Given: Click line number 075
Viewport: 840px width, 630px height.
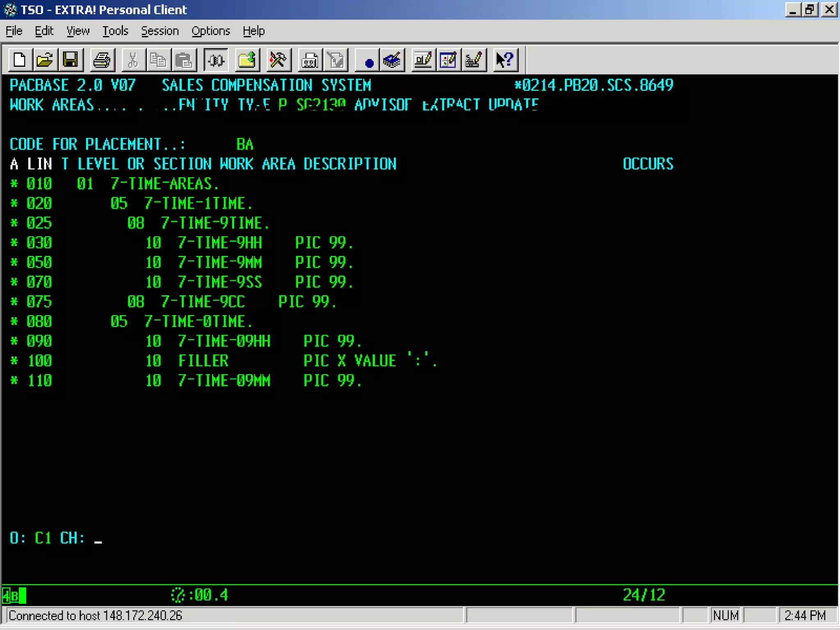Looking at the screenshot, I should [x=39, y=302].
